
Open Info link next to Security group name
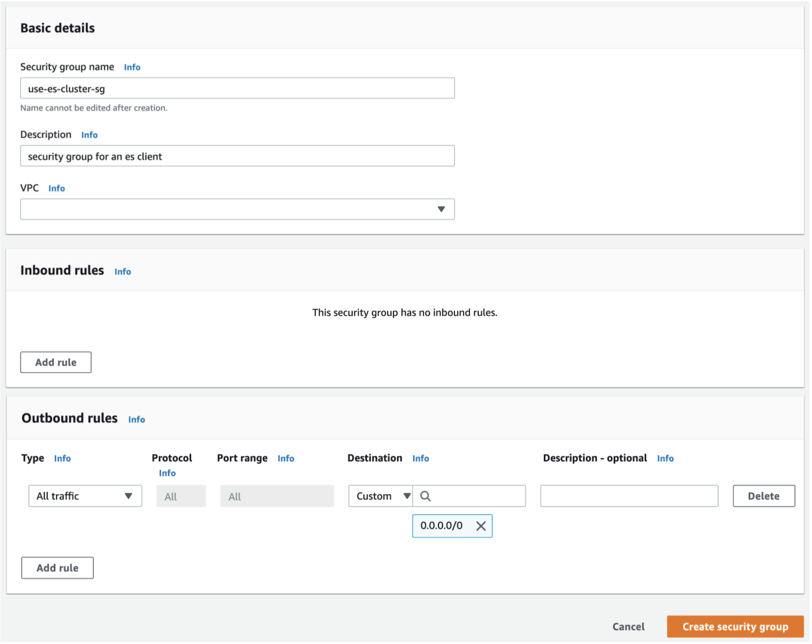132,67
